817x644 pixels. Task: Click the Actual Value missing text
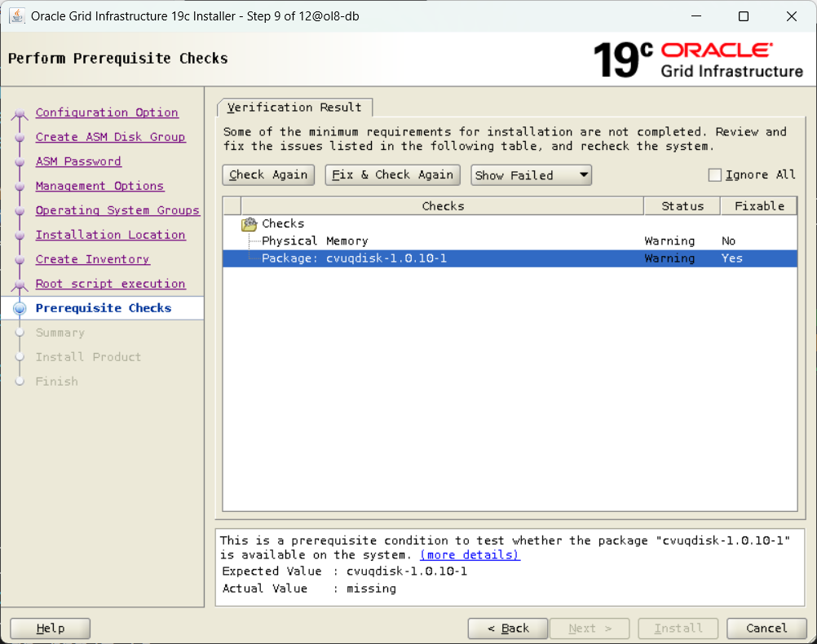click(x=371, y=589)
